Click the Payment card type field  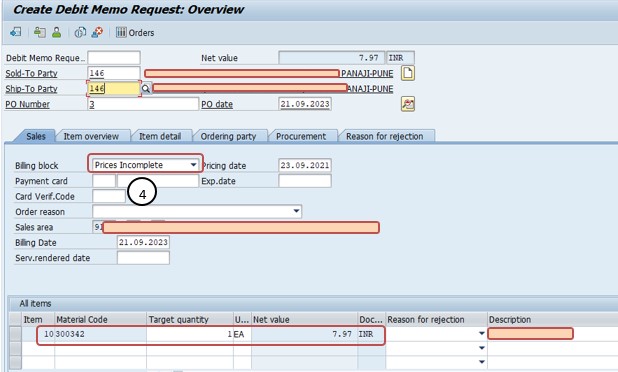coord(104,181)
